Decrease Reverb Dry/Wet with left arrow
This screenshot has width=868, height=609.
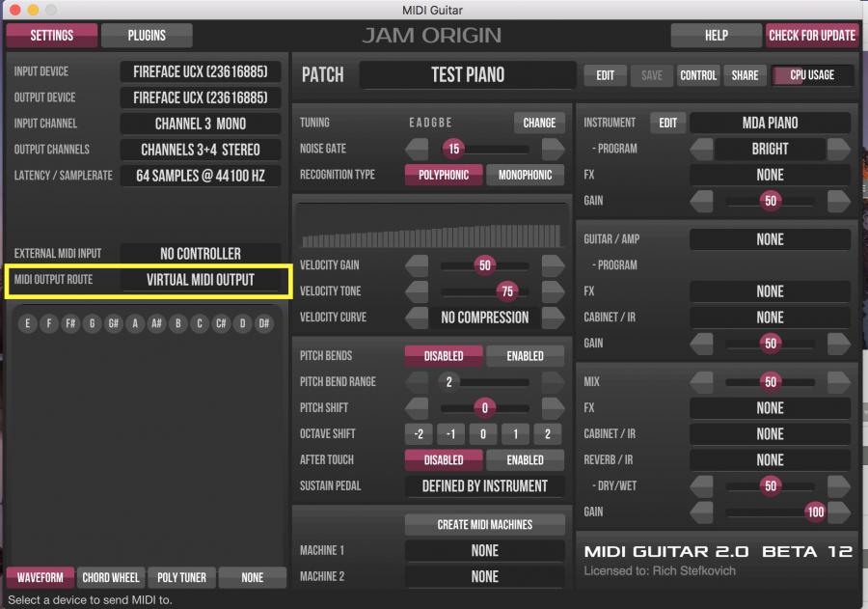click(701, 486)
